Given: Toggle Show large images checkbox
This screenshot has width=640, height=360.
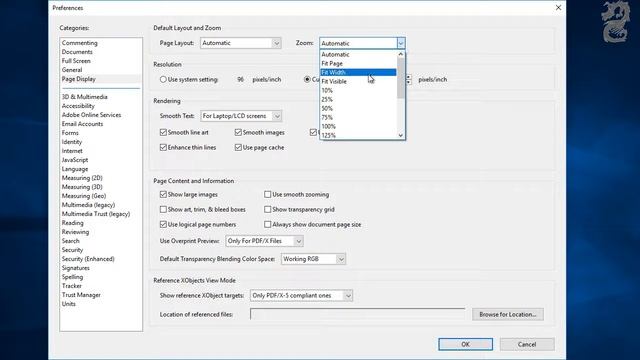Looking at the screenshot, I should [x=163, y=194].
